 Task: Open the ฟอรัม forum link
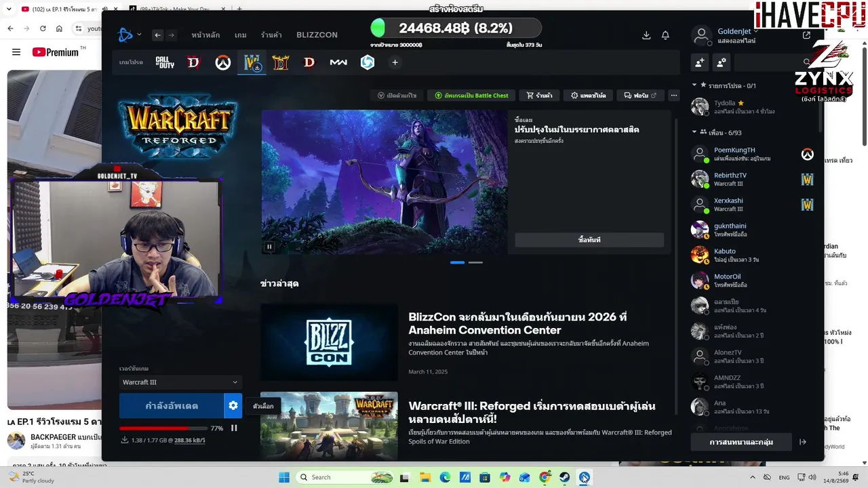tap(640, 96)
